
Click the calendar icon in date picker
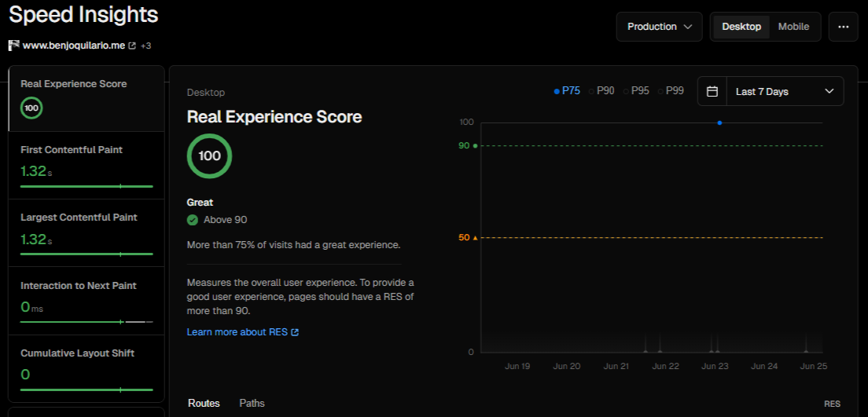tap(712, 91)
